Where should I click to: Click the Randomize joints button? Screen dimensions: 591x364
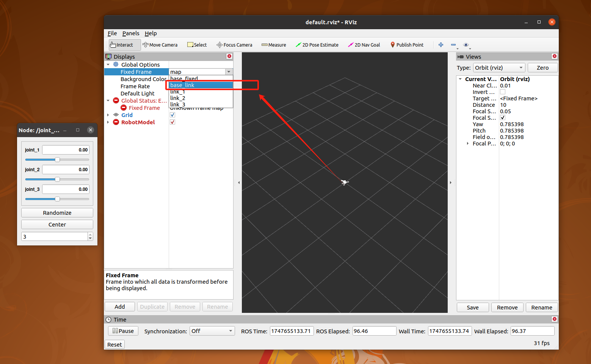point(57,213)
